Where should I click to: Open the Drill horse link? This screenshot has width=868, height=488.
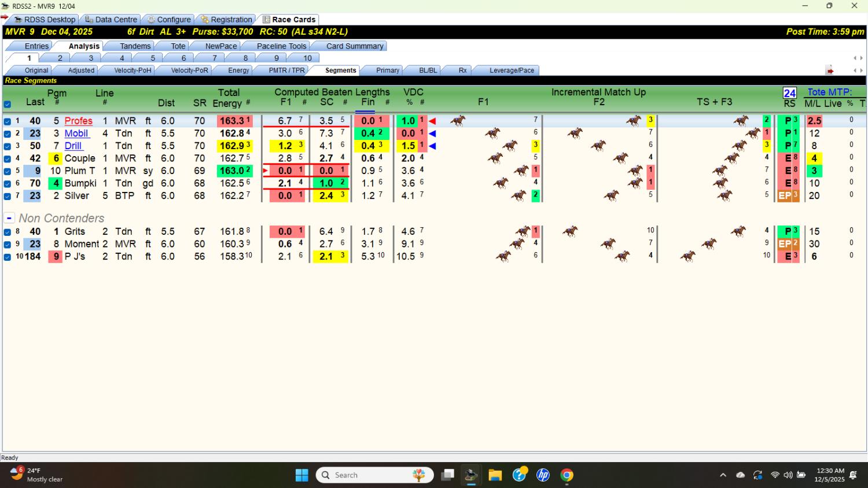pyautogui.click(x=73, y=146)
